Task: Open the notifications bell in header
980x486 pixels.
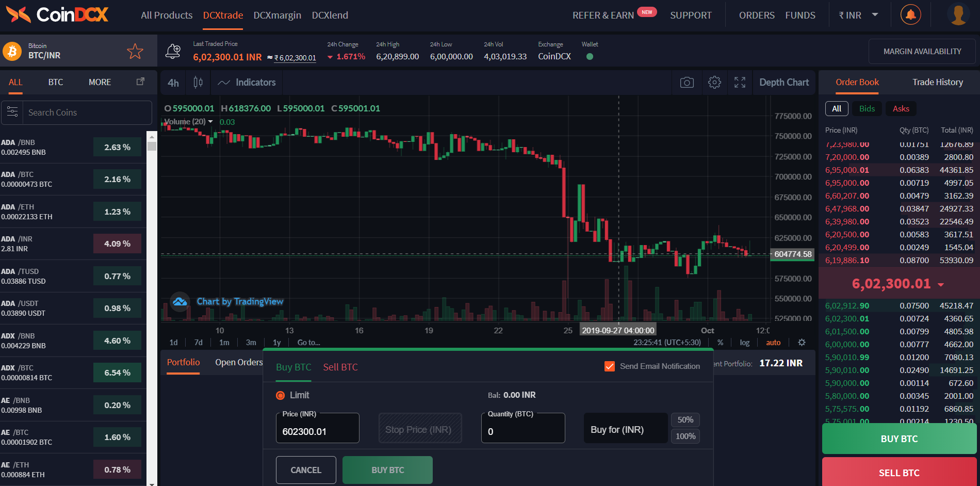Action: [x=910, y=15]
